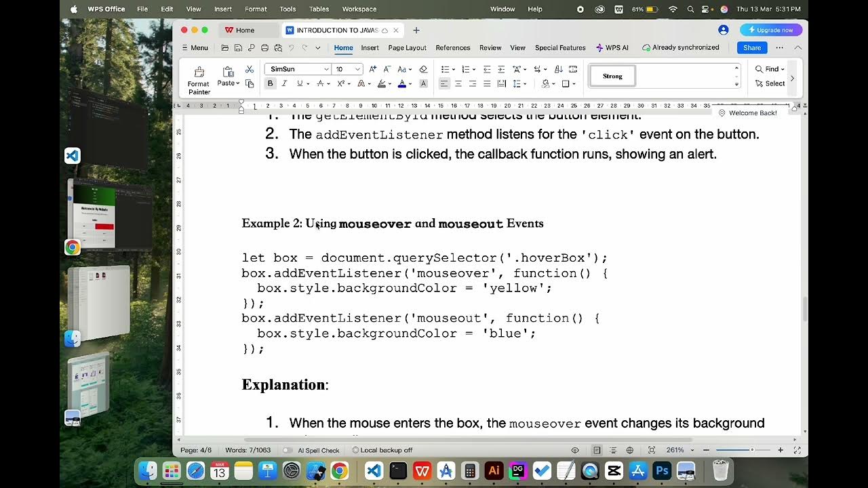Open the References ribbon tab
Screen dimensions: 868x488
click(453, 48)
